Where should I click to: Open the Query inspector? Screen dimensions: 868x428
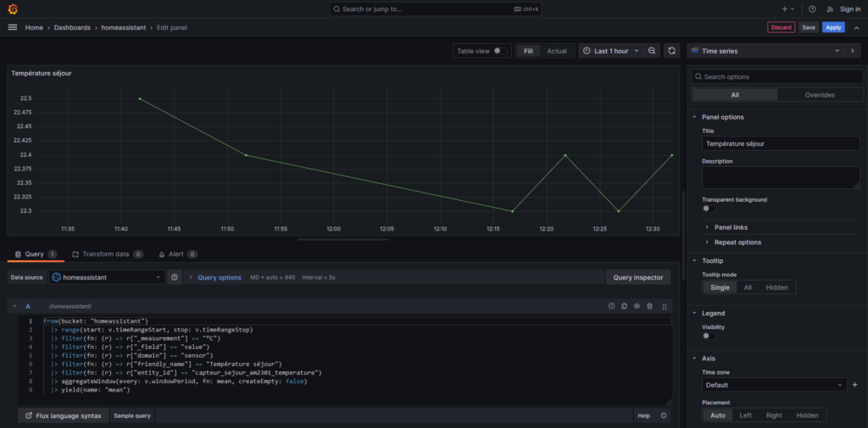(x=637, y=277)
